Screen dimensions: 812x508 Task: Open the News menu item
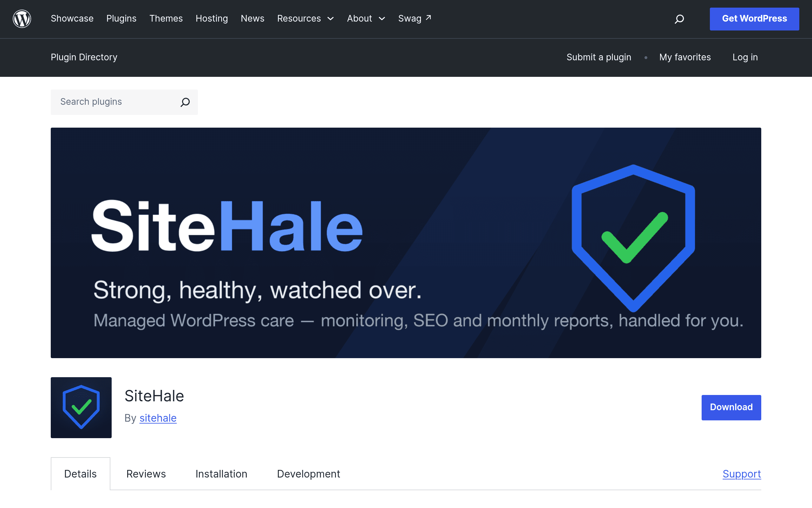(253, 18)
